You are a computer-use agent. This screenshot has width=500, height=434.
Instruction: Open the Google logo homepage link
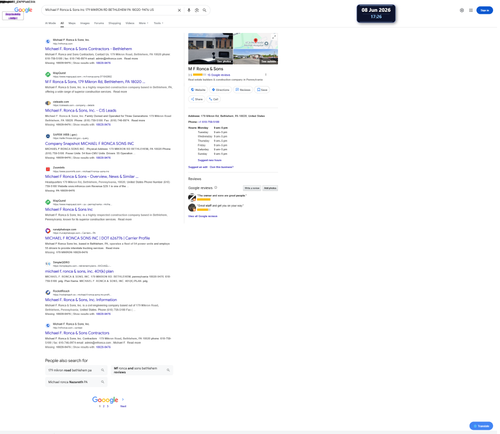pos(23,10)
